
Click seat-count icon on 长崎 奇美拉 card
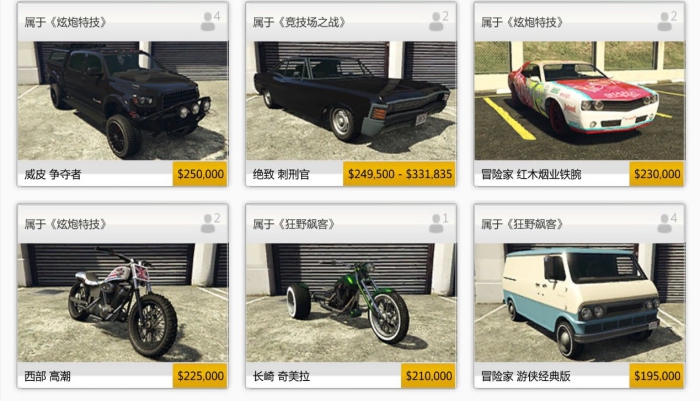438,223
